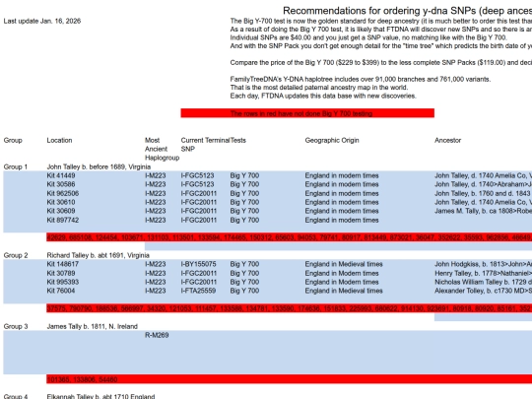Click 'Elkannah Talley b. abt 1710 England' cell

coord(100,396)
